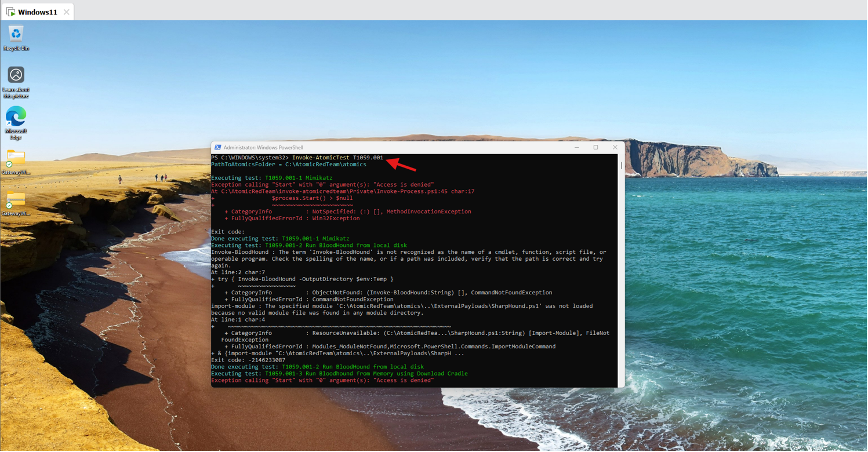Viewport: 868px width, 452px height.
Task: Click 'FullyQualifiedErrorId : Win32Exception' text
Action: point(296,218)
